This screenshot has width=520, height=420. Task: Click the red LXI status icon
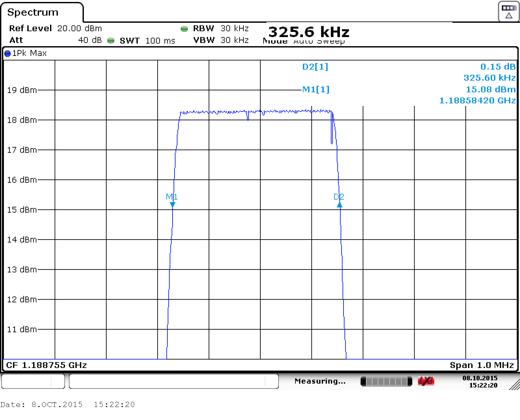click(x=426, y=381)
